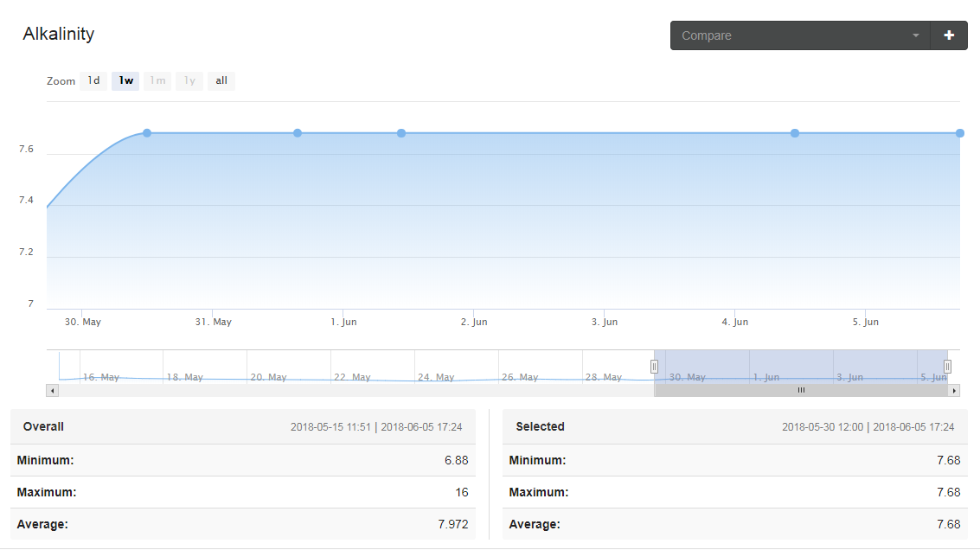Click the navigator scrollbar thumb
The width and height of the screenshot is (980, 550).
[801, 391]
